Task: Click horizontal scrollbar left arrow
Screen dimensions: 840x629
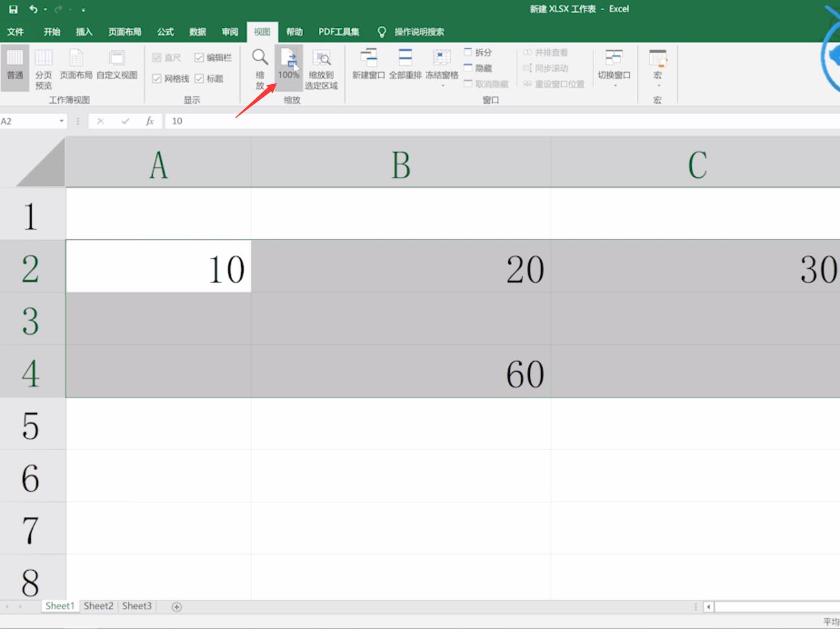Action: [x=708, y=607]
